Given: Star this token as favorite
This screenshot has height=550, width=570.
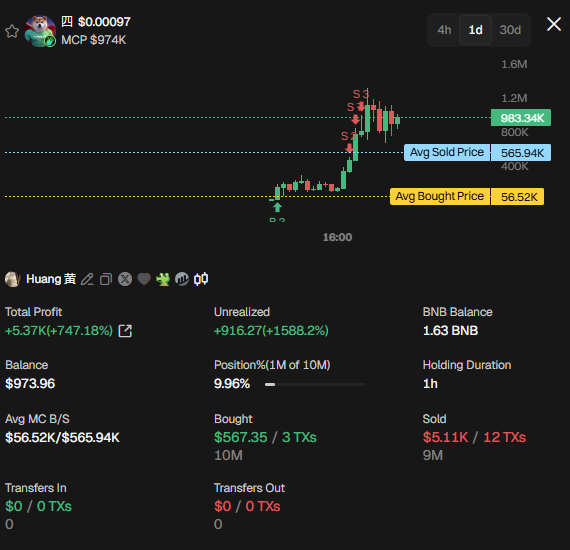Looking at the screenshot, I should click(12, 31).
